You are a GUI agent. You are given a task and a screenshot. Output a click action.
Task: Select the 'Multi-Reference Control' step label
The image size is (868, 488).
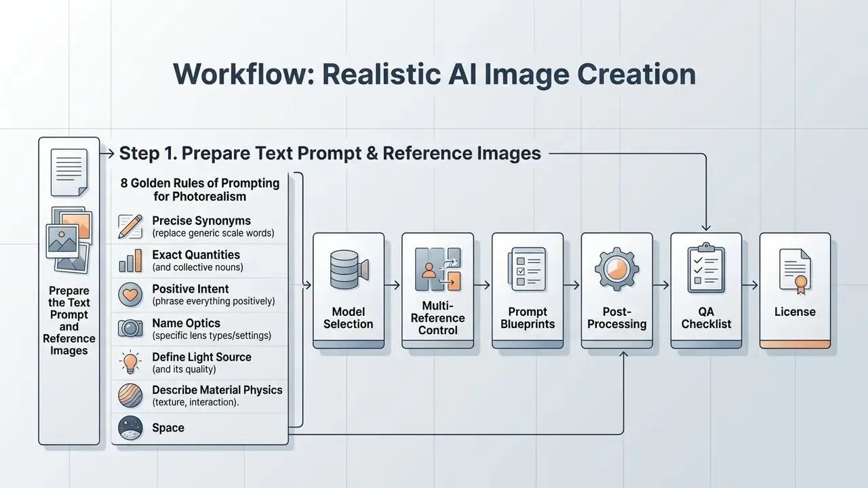point(437,319)
